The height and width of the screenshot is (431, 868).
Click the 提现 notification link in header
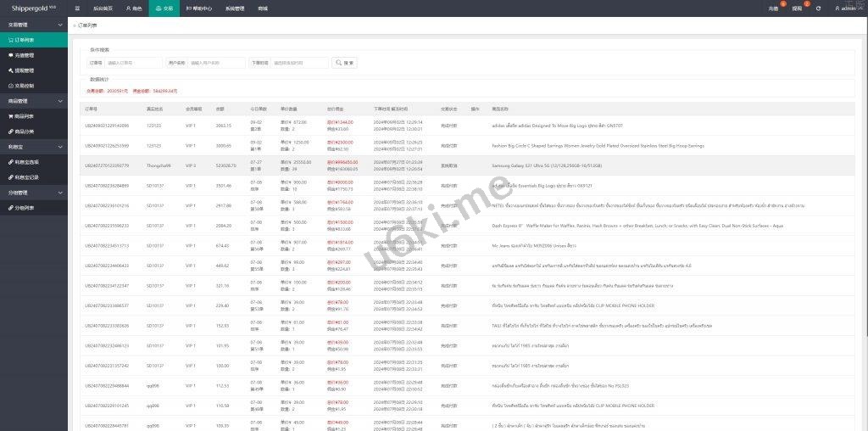(797, 8)
